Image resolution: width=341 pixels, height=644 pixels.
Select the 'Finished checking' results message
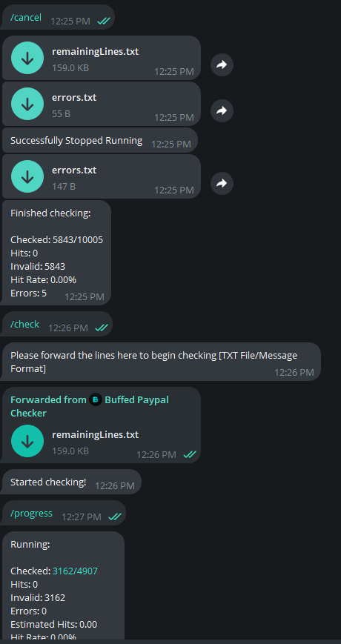coord(56,253)
